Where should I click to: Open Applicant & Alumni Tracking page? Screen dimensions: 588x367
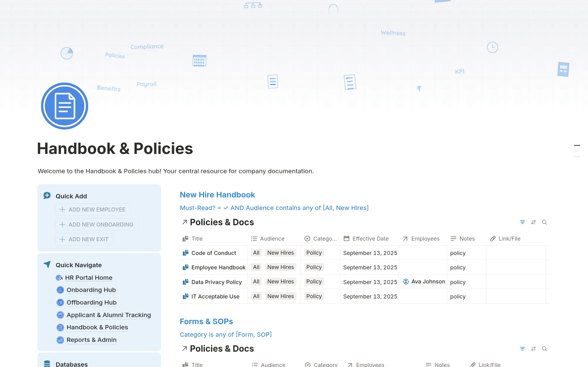[109, 315]
